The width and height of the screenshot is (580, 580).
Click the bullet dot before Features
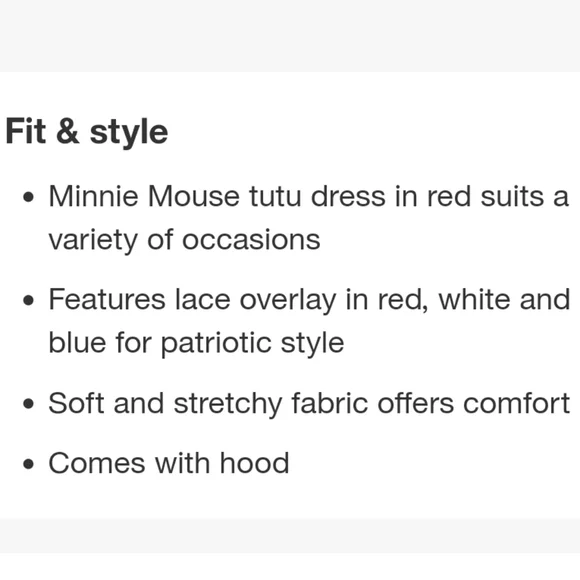[x=28, y=300]
